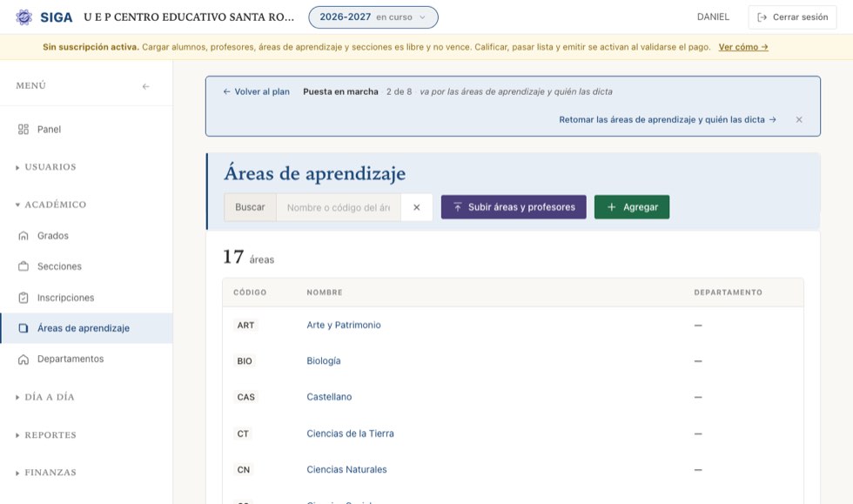Click the SIGA logo icon
Viewport: 853px width, 504px height.
click(24, 17)
